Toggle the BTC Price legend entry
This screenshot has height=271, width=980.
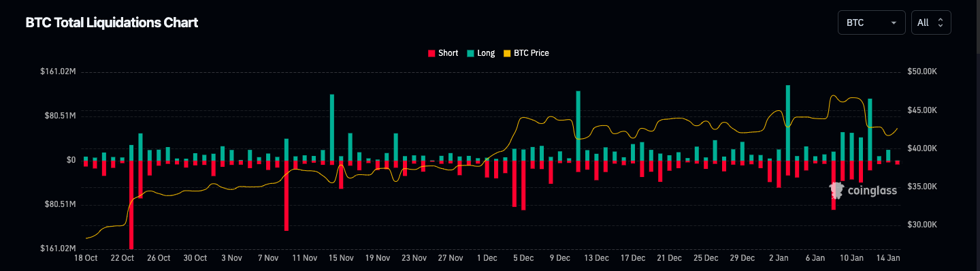coord(526,53)
